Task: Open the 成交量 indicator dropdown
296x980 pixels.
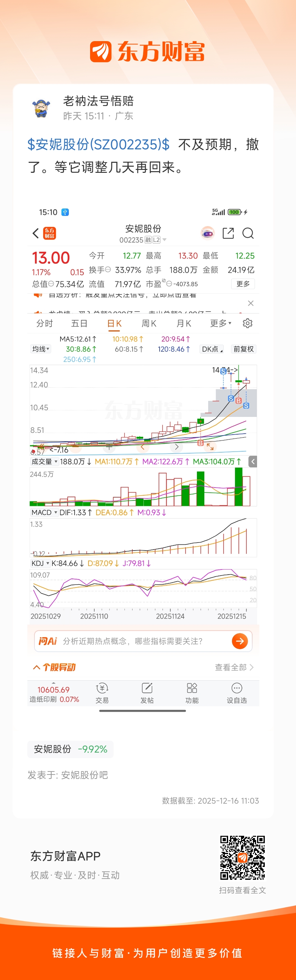Action: (x=44, y=462)
